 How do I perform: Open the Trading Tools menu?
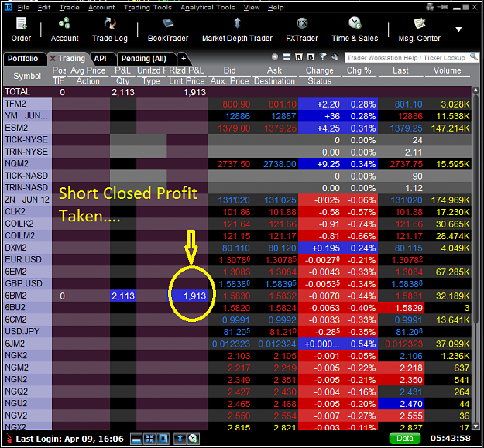[x=148, y=7]
